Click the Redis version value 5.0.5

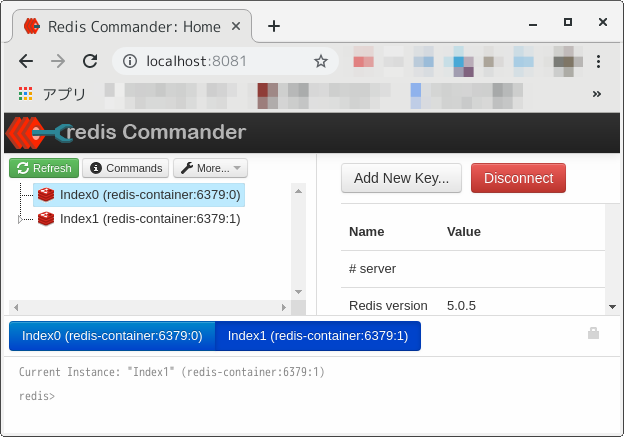461,306
